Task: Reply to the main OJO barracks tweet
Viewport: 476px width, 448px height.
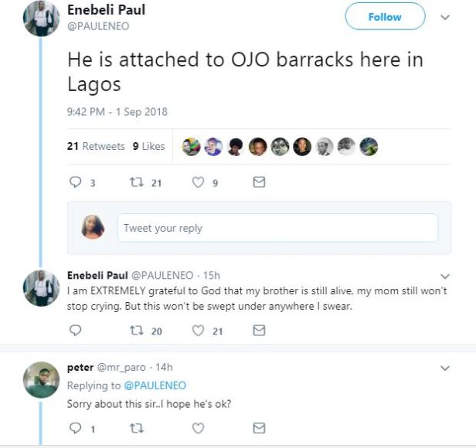Action: click(76, 183)
